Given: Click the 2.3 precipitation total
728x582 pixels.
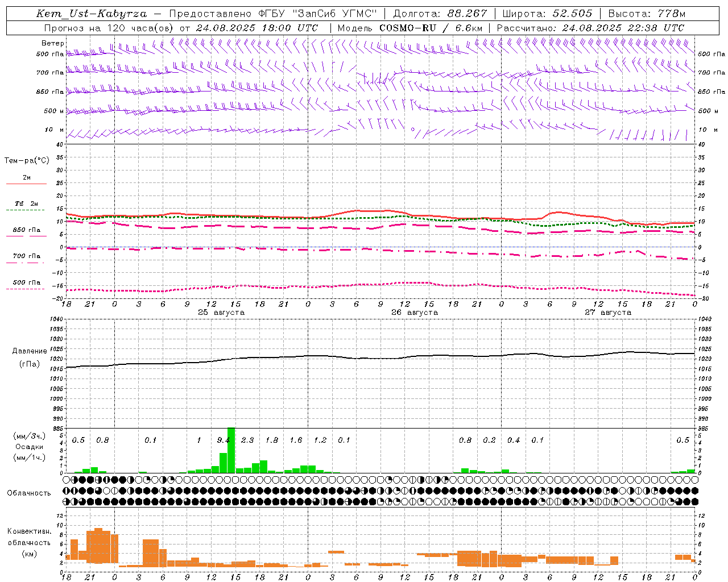Looking at the screenshot, I should [x=247, y=440].
